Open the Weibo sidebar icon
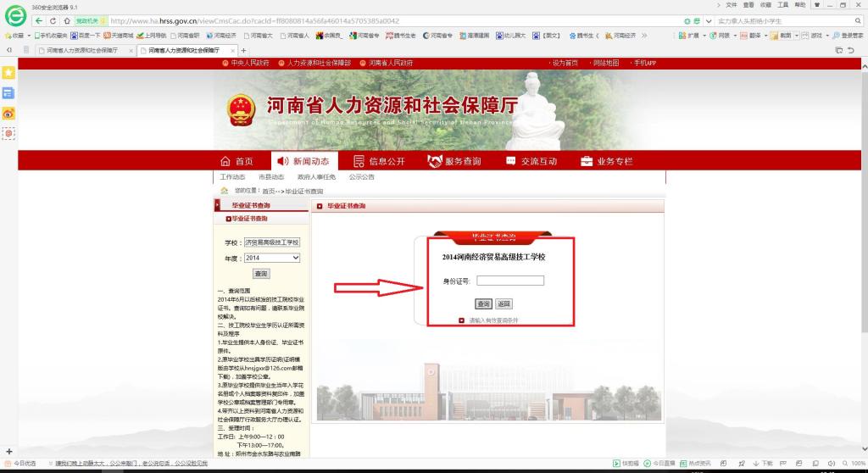Image resolution: width=868 pixels, height=473 pixels. click(8, 114)
